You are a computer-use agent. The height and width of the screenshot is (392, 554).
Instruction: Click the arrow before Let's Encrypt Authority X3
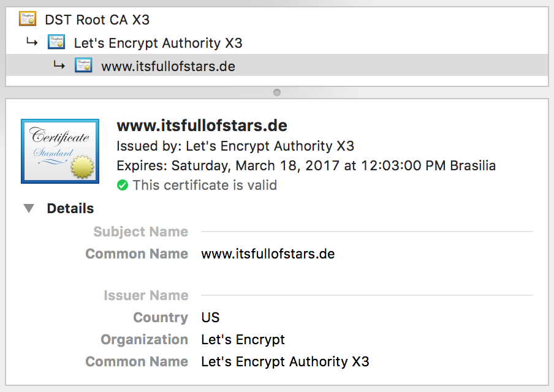coord(32,42)
